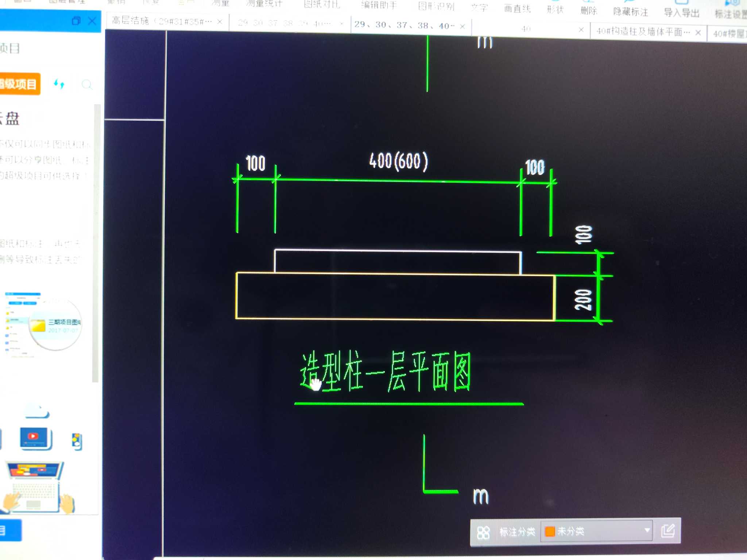Click the 200 vertical dimension text
This screenshot has height=560, width=747.
pyautogui.click(x=583, y=300)
